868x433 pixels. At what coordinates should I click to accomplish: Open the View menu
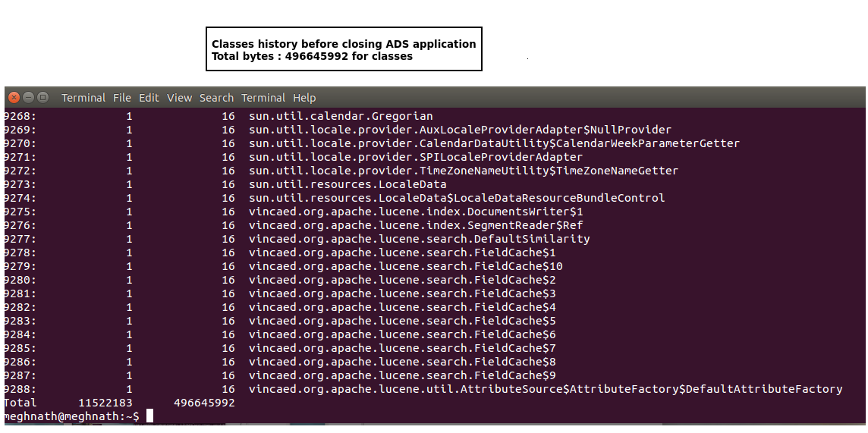(180, 98)
